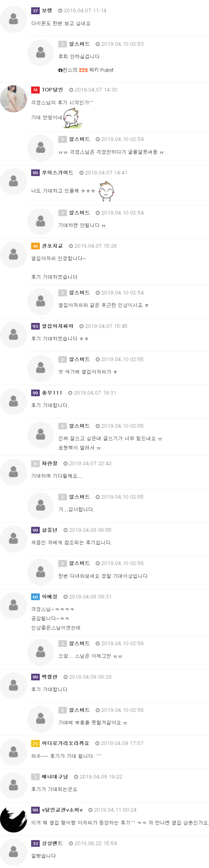Screen dimensions: 209x868
Task: Click the gray level 8 badge by 파란창
Action: pos(35,463)
